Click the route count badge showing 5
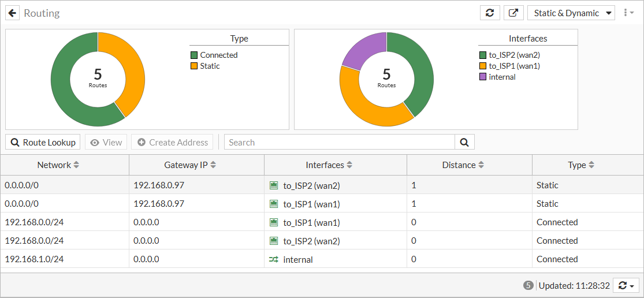Viewport: 644px width, 298px height. click(x=528, y=285)
